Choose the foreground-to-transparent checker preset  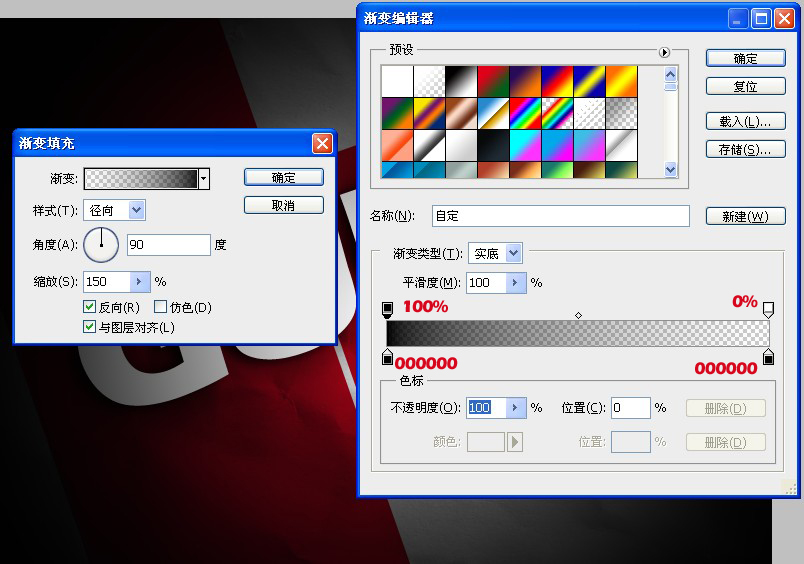tap(429, 82)
